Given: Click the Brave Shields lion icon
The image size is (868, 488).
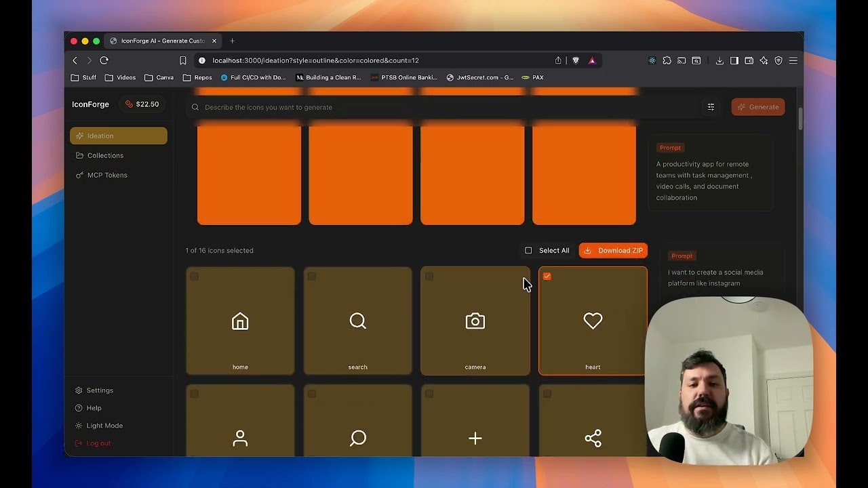Looking at the screenshot, I should click(576, 60).
